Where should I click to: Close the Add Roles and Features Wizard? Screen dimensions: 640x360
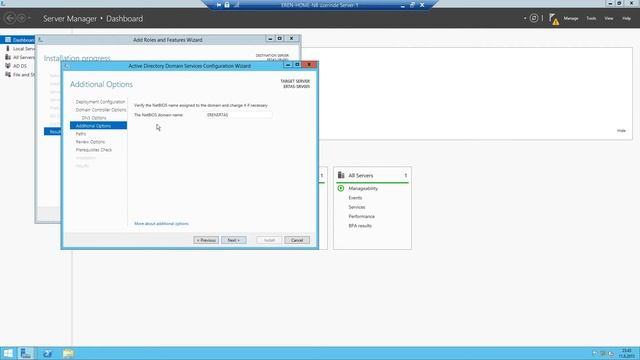pos(291,38)
